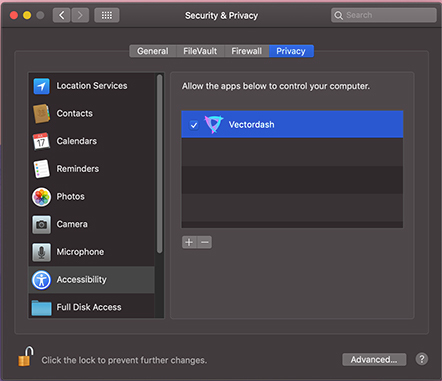Remove selected app with the minus button
442x381 pixels.
205,242
